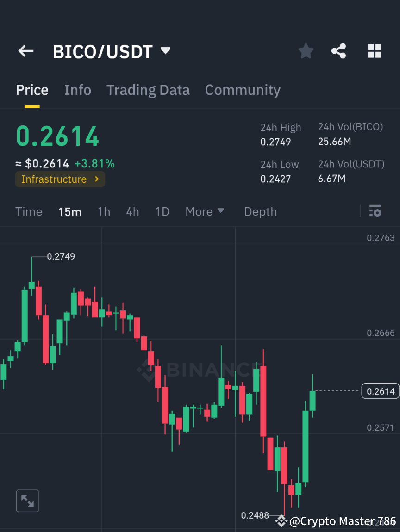This screenshot has width=400, height=532.
Task: Expand chart to fullscreen
Action: 27,501
